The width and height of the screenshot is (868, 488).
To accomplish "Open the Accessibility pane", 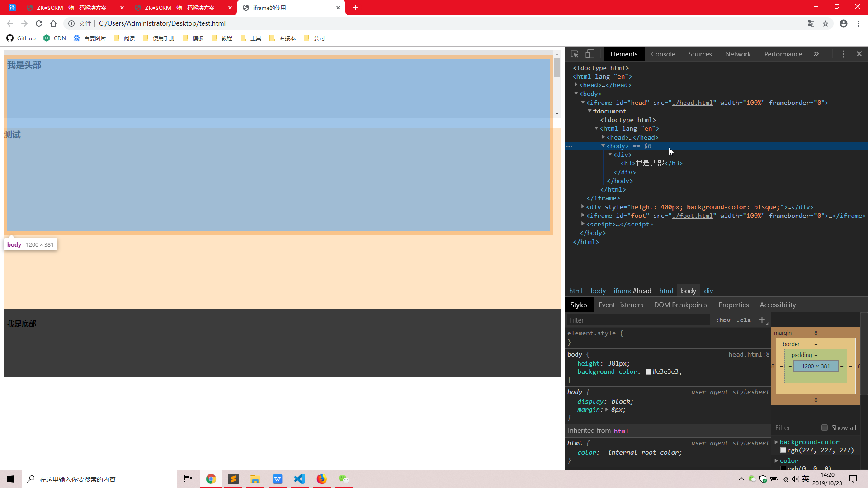I will coord(778,305).
